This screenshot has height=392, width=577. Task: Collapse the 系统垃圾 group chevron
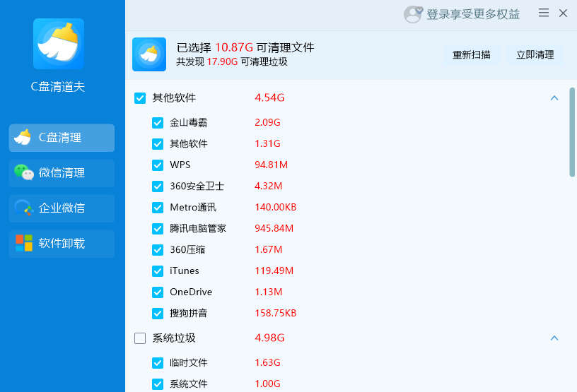coord(554,338)
